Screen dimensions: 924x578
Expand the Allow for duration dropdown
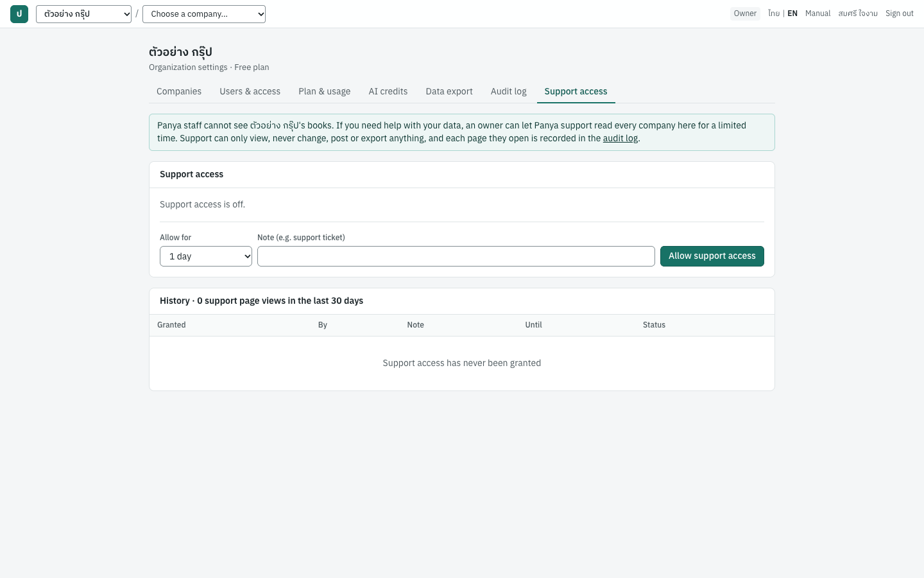point(206,256)
